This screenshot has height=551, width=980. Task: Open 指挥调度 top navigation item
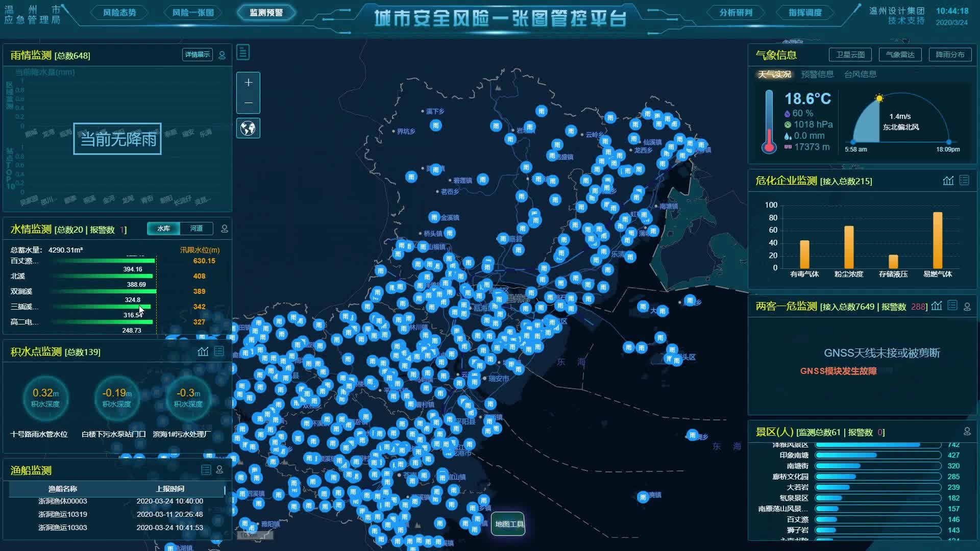pyautogui.click(x=805, y=13)
